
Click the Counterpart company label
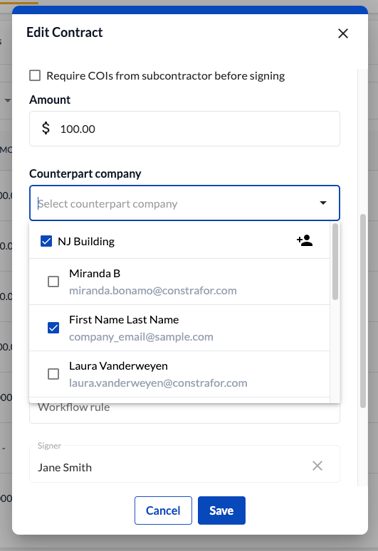pyautogui.click(x=85, y=174)
